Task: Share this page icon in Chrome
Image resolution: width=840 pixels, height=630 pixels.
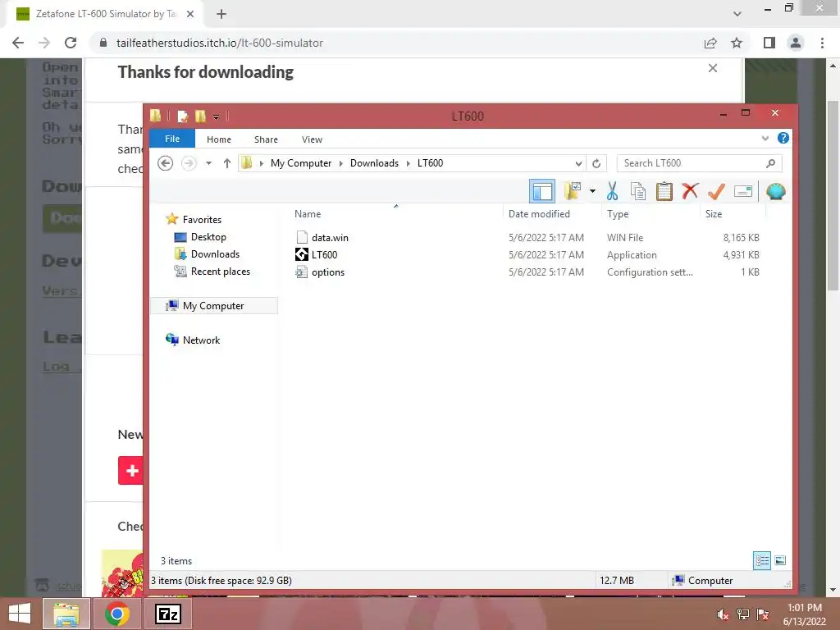Action: (x=710, y=43)
